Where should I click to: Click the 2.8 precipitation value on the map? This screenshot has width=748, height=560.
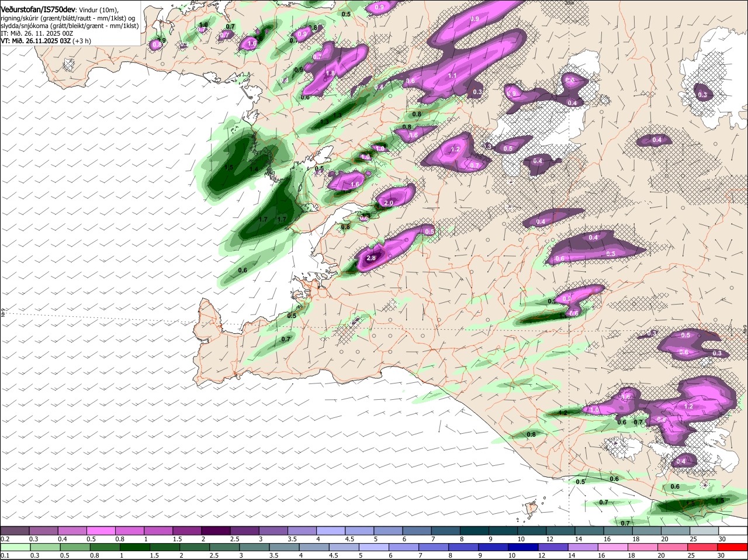[x=370, y=258]
